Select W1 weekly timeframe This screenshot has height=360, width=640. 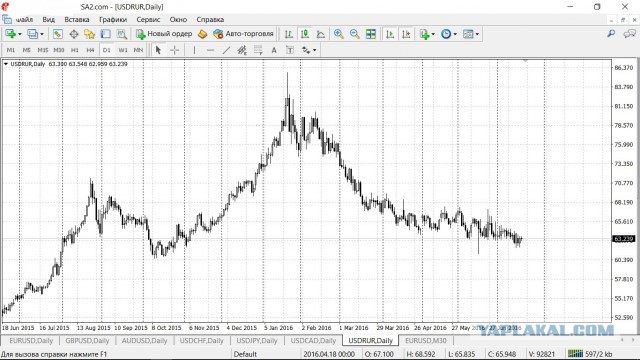click(x=122, y=50)
